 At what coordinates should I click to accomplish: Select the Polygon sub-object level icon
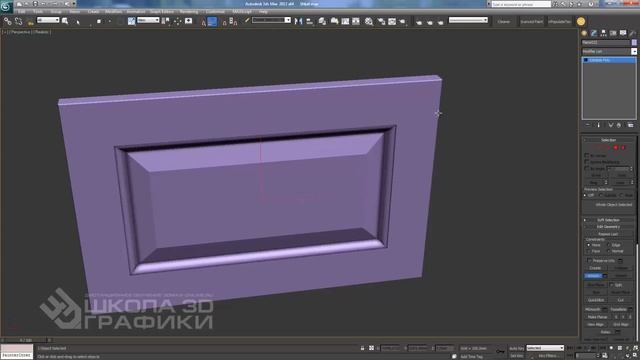(616, 147)
